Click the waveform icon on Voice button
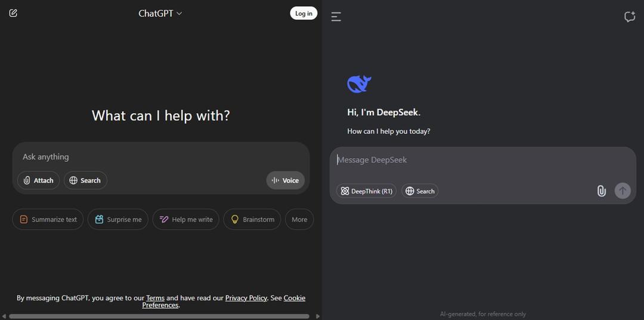Viewport: 644px width, 320px height. [x=275, y=180]
